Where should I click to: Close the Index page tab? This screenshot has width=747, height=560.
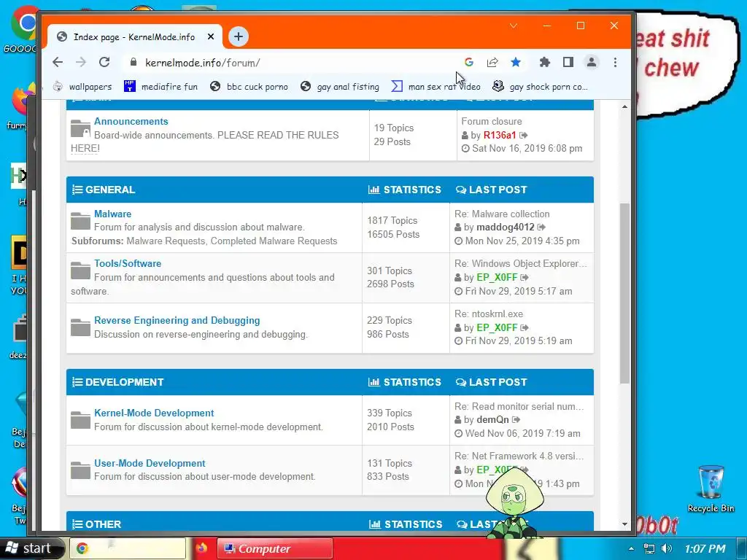(211, 36)
